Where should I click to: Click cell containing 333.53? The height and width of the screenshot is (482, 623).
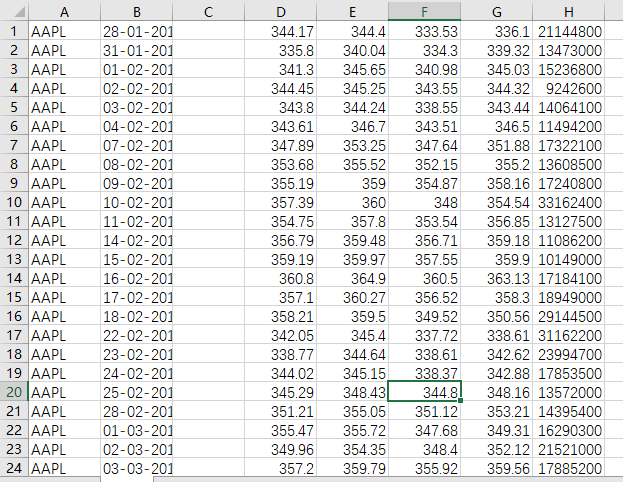424,31
